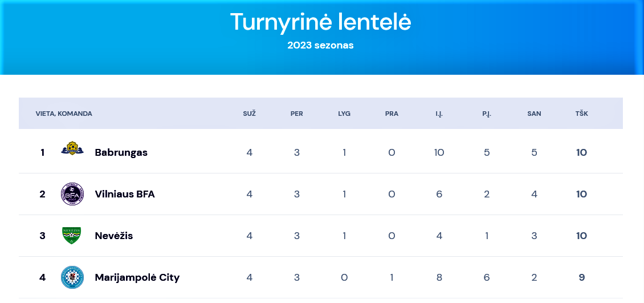Click the PER column header
644x303 pixels.
(x=296, y=114)
